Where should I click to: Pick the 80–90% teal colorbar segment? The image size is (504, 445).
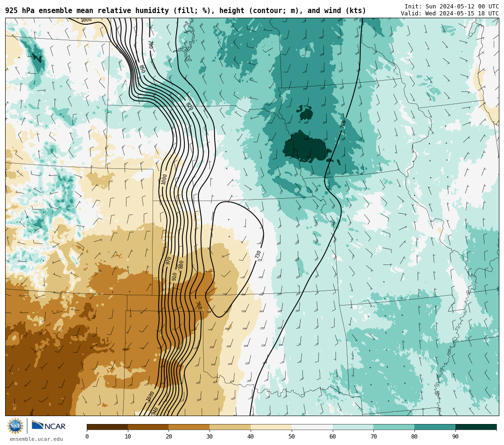435,427
